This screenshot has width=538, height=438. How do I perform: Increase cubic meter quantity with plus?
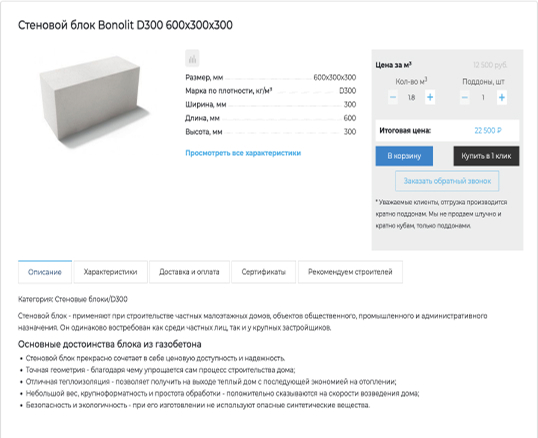click(430, 97)
